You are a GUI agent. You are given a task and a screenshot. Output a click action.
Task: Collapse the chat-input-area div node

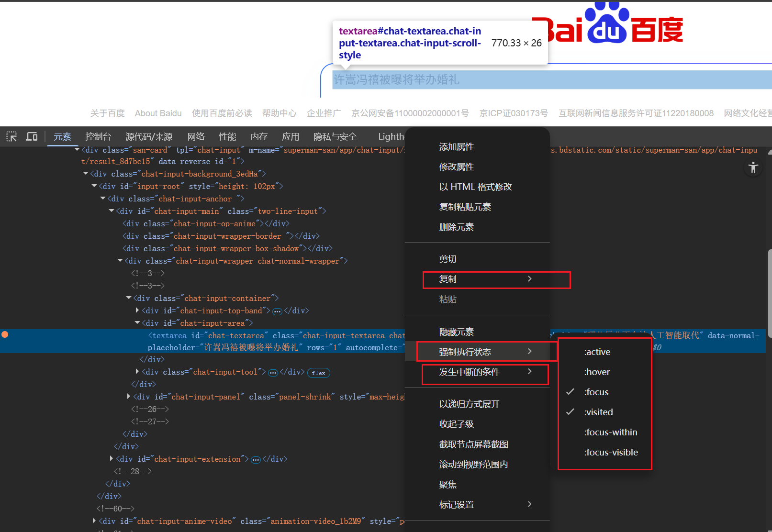(137, 323)
